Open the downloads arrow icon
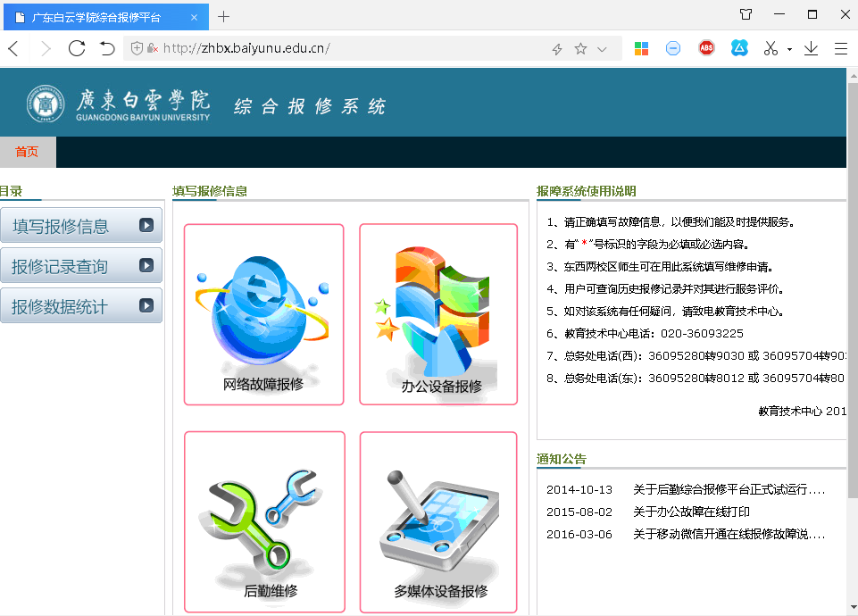Viewport: 858px width, 616px height. pyautogui.click(x=811, y=48)
